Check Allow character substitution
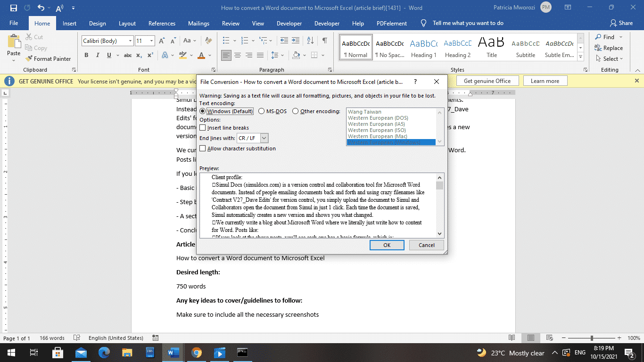The width and height of the screenshot is (644, 362). [x=203, y=148]
